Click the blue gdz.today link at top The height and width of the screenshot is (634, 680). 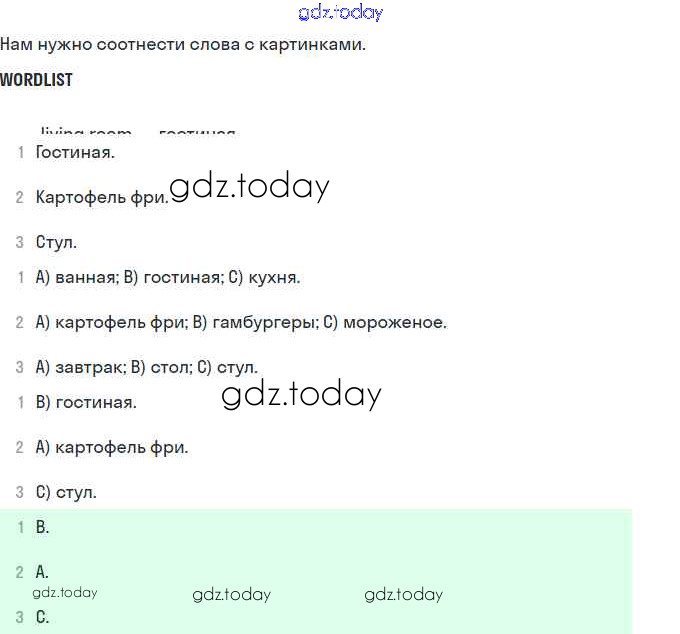point(340,13)
